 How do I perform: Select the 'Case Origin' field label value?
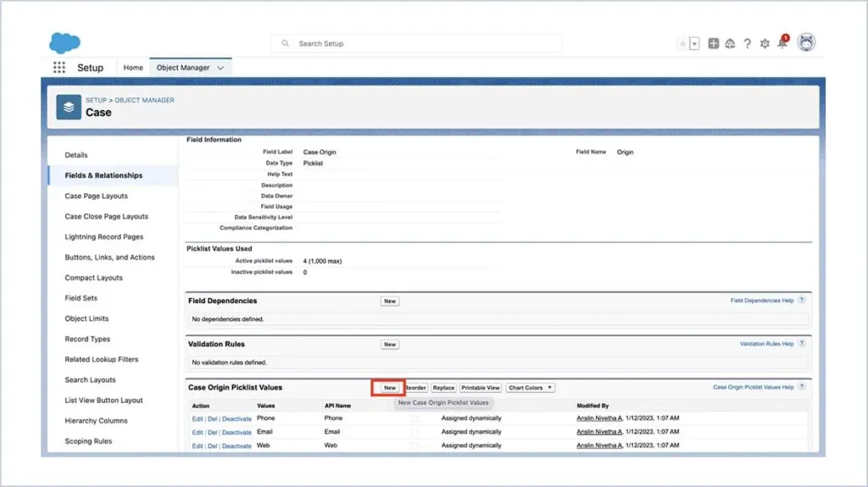(x=320, y=152)
